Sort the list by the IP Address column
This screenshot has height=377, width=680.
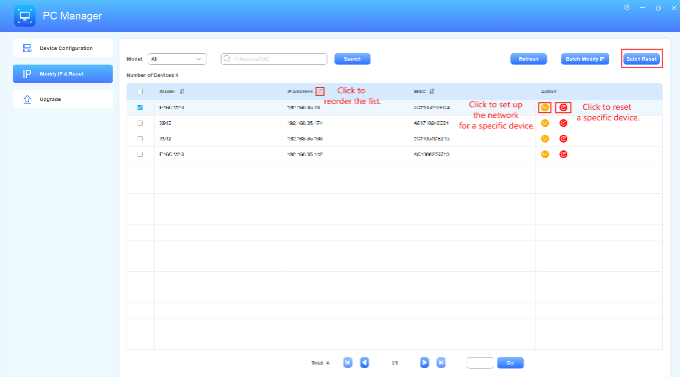(x=320, y=92)
